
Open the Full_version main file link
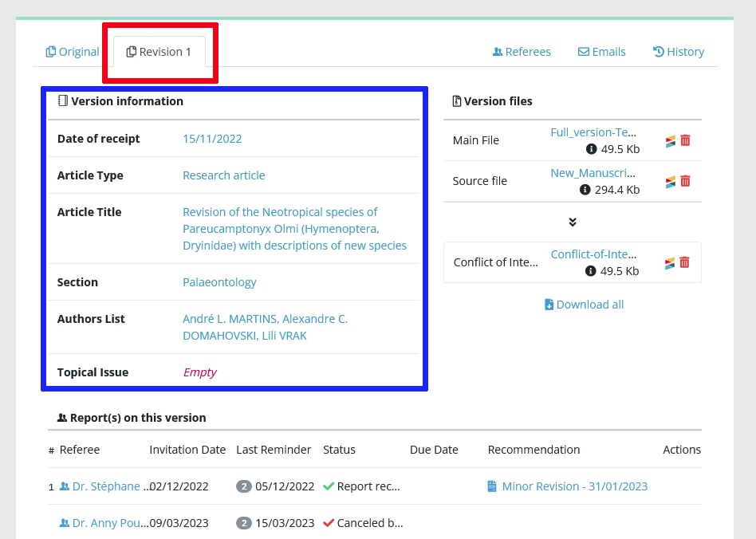click(x=593, y=132)
